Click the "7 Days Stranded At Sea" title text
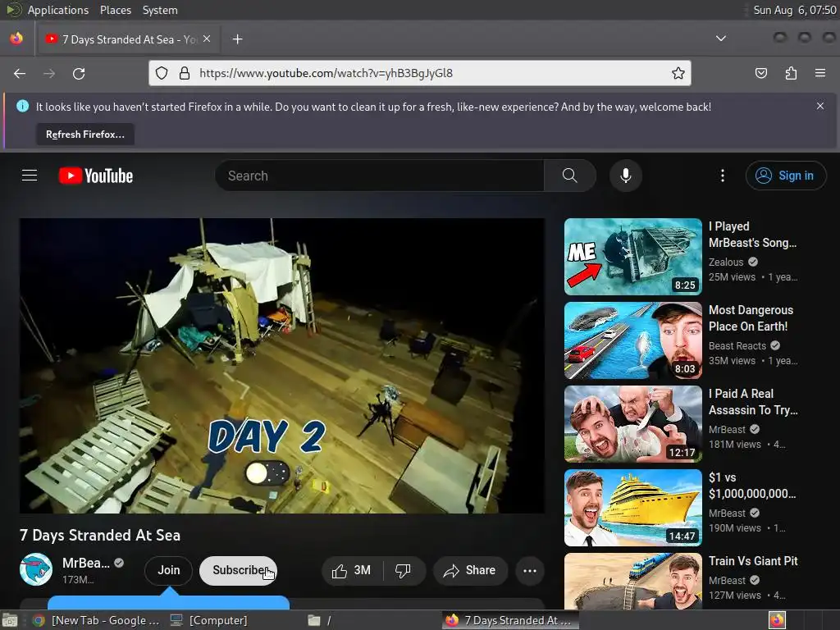This screenshot has height=630, width=840. click(x=100, y=535)
